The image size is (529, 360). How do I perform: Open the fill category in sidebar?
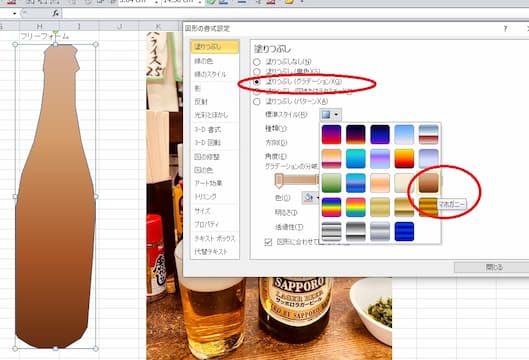(215, 47)
